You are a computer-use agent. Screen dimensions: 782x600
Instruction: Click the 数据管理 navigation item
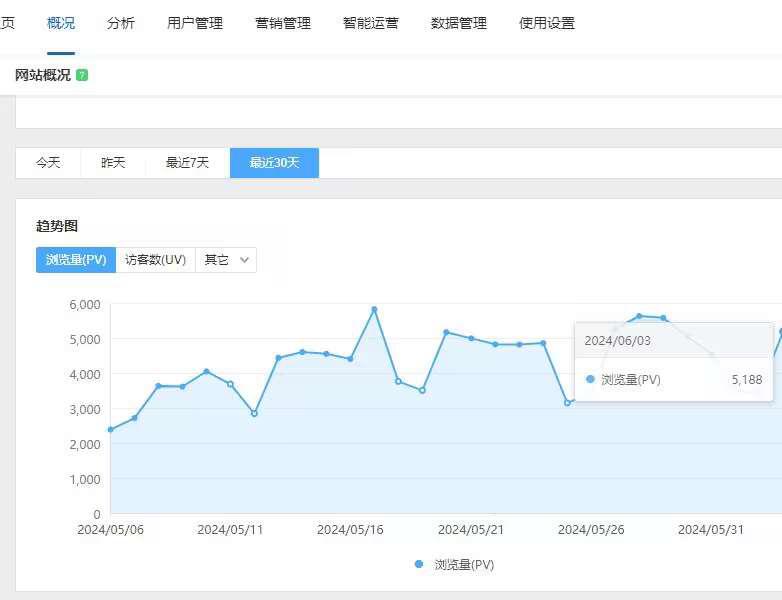point(459,23)
